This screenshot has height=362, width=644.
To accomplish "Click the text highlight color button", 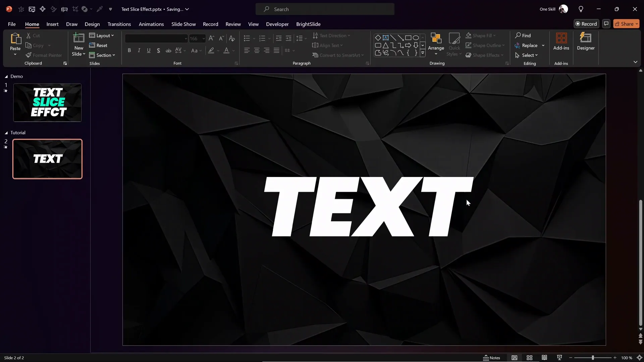I will (x=211, y=50).
